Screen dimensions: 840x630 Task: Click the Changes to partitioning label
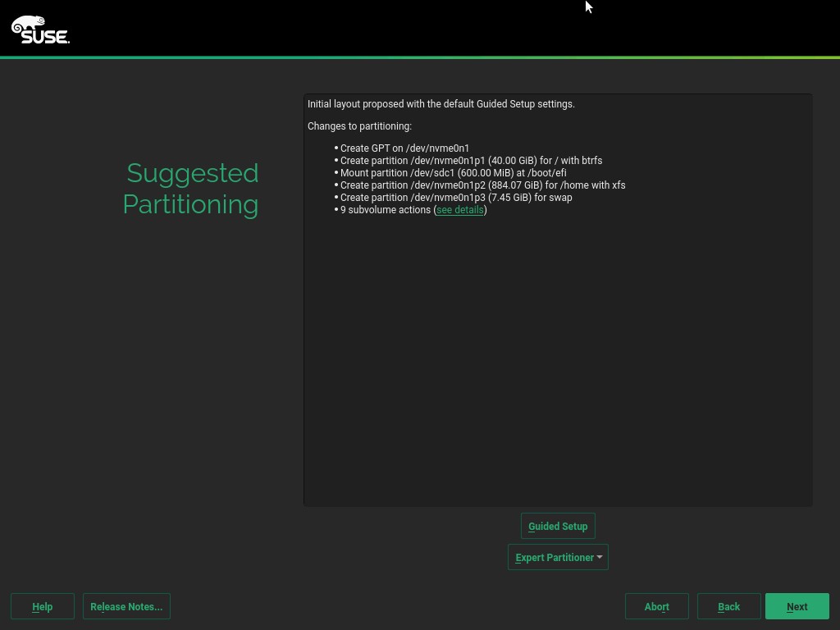359,126
